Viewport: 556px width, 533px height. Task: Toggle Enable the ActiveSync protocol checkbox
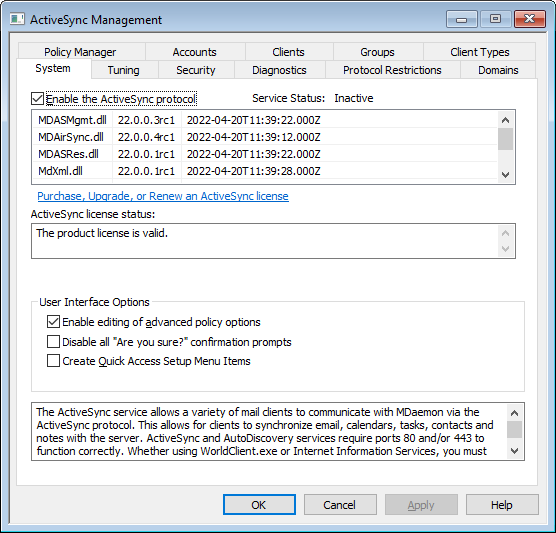click(38, 99)
